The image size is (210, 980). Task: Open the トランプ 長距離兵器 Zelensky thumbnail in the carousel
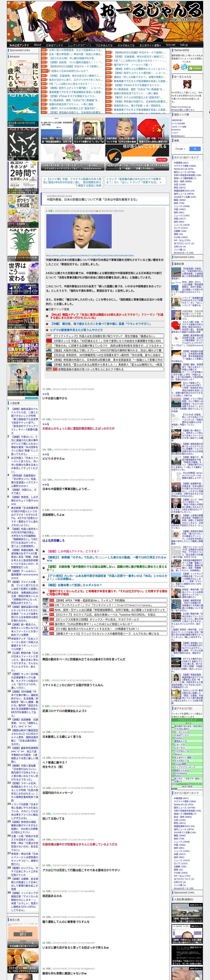(89, 131)
